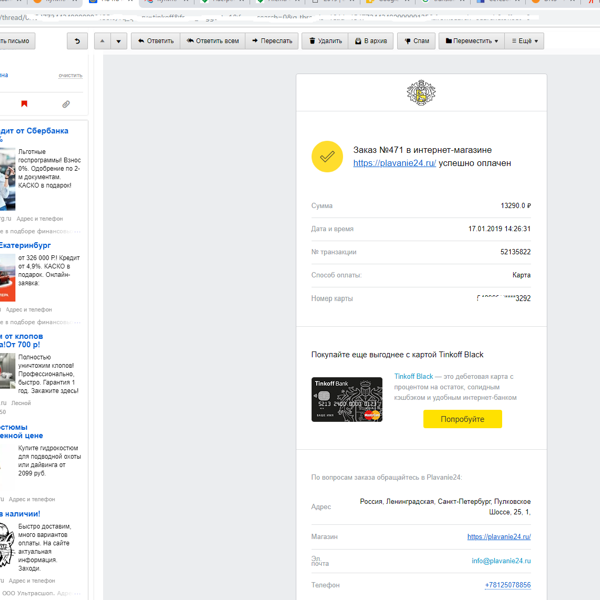Click the browser address bar URL
The width and height of the screenshot is (600, 600).
268,18
